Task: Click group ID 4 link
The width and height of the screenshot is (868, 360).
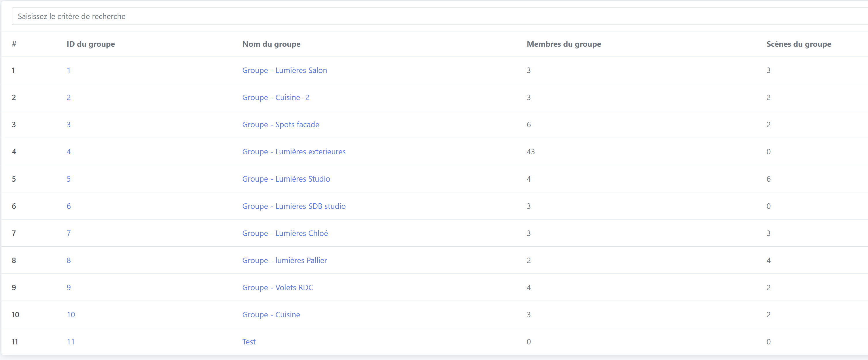Action: click(69, 152)
